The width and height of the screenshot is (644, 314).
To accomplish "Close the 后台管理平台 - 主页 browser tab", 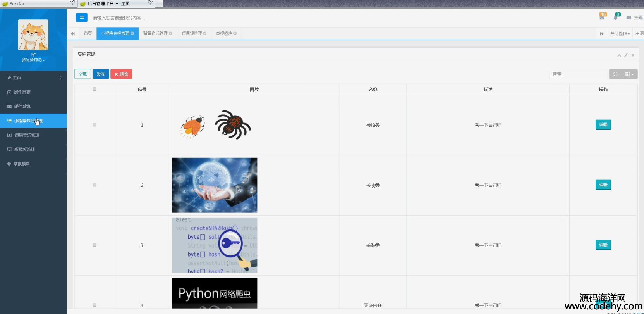I will (150, 2).
